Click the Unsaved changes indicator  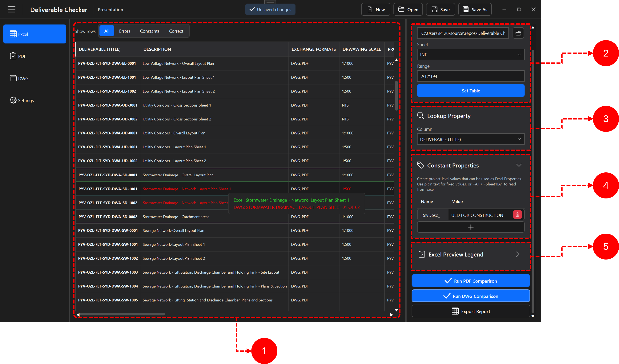(270, 10)
